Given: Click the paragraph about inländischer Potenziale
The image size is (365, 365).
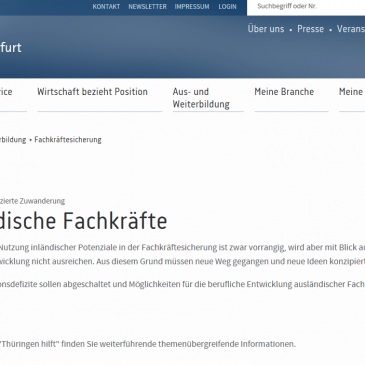Looking at the screenshot, I should click(x=182, y=254).
